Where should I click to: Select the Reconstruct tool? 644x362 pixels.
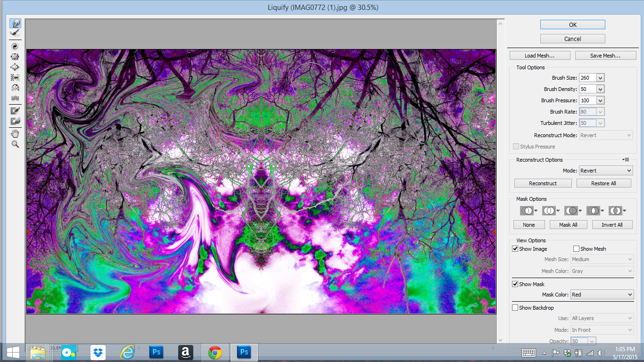15,33
